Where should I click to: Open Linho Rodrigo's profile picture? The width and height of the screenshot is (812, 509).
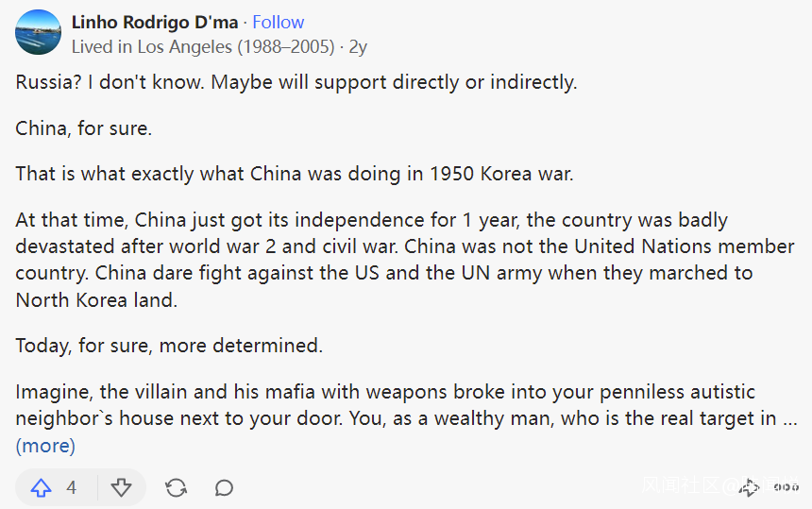point(38,33)
